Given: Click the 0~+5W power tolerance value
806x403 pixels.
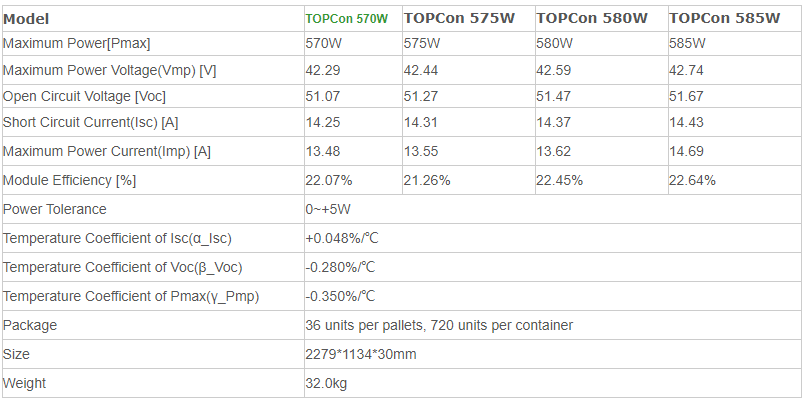Looking at the screenshot, I should click(x=328, y=209).
